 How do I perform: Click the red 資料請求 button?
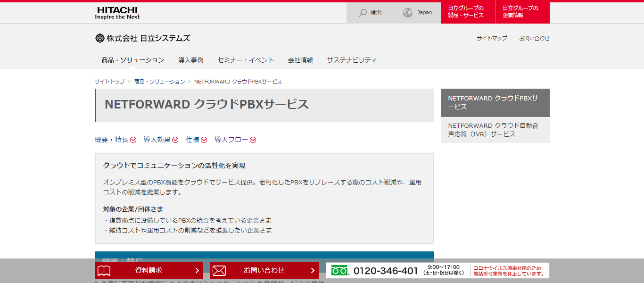pos(149,271)
